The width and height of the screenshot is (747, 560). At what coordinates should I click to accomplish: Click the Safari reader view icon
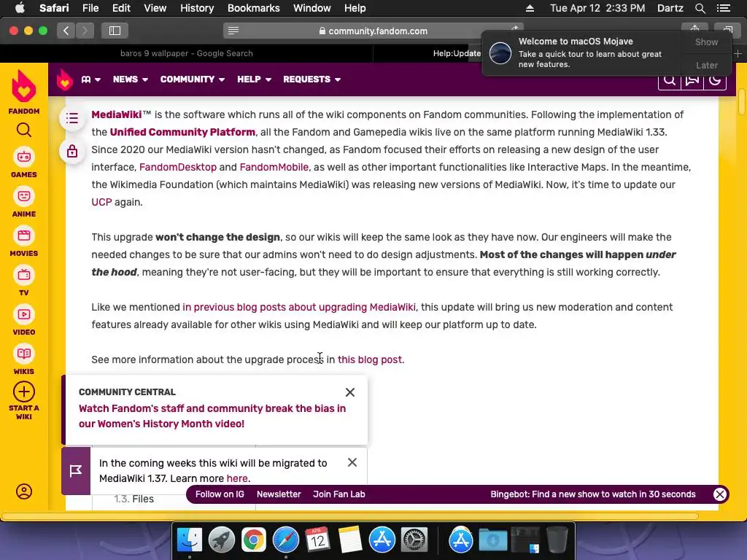pos(233,31)
